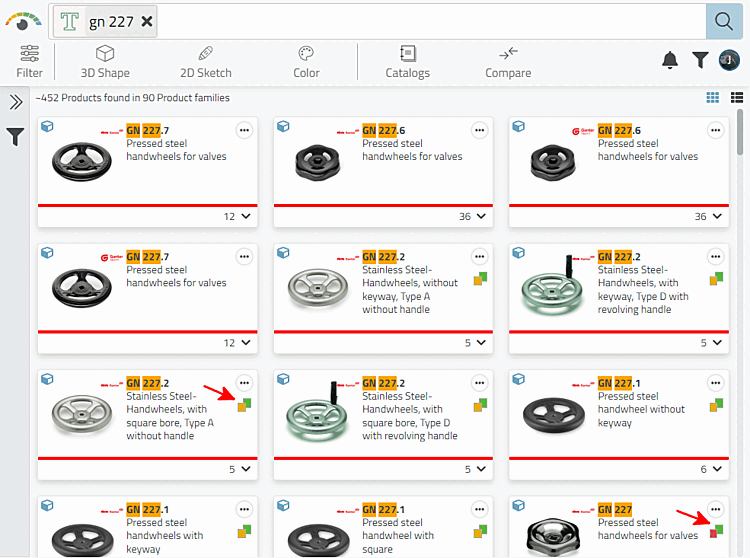This screenshot has width=750, height=558.
Task: Open more options on GN 227.1 without keyway card
Action: click(x=715, y=383)
